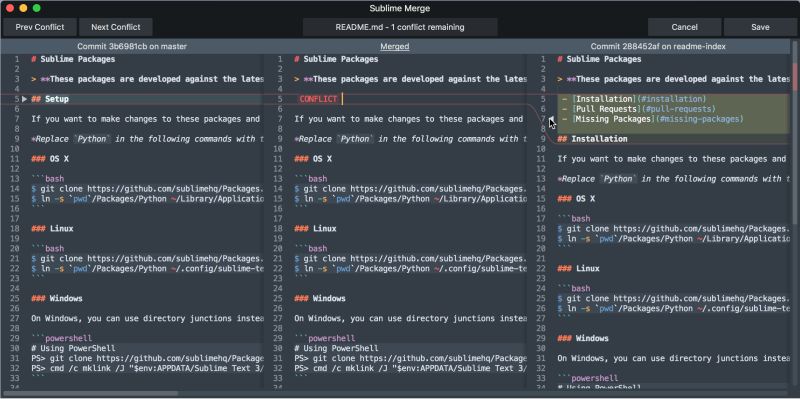The width and height of the screenshot is (800, 399).
Task: Click 'git clone' line 21 in Merged pane
Action: point(410,259)
